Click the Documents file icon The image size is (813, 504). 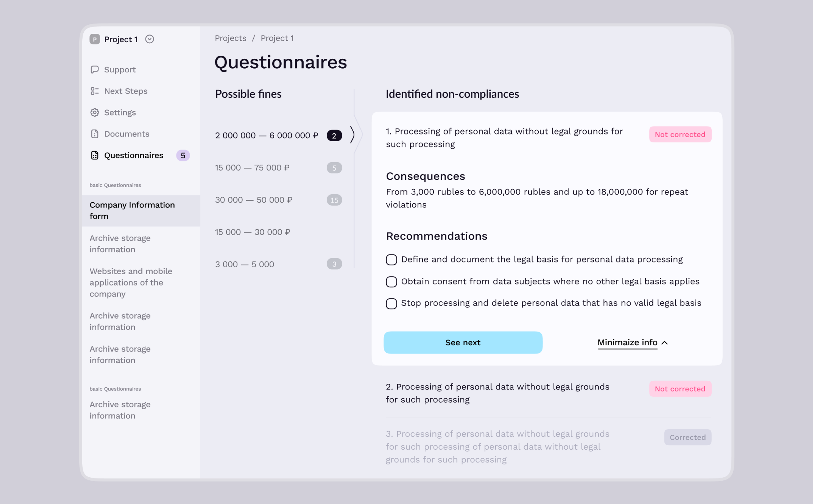click(95, 134)
